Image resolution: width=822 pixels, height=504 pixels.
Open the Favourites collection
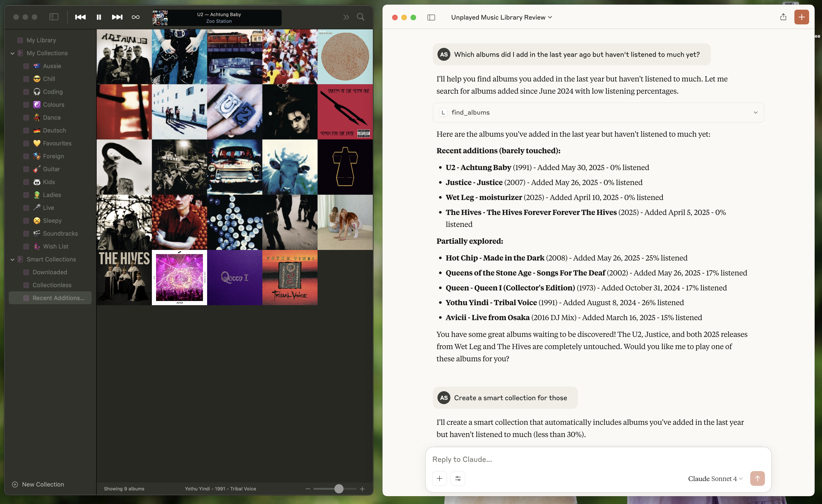point(50,143)
